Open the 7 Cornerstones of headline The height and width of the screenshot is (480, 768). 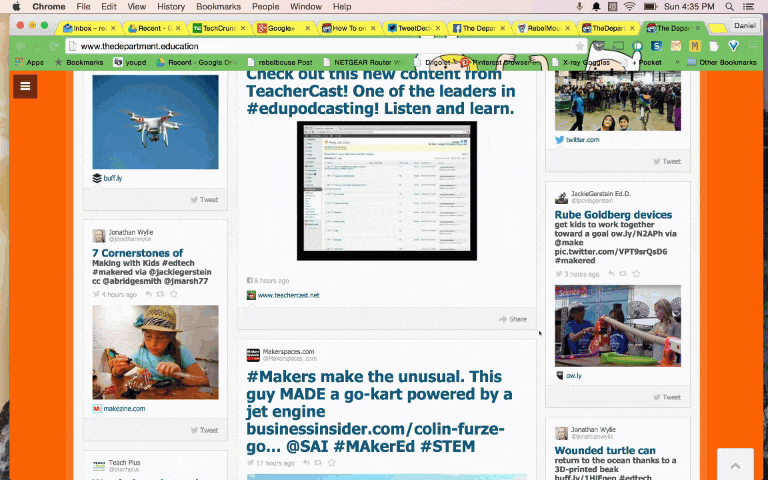click(138, 253)
